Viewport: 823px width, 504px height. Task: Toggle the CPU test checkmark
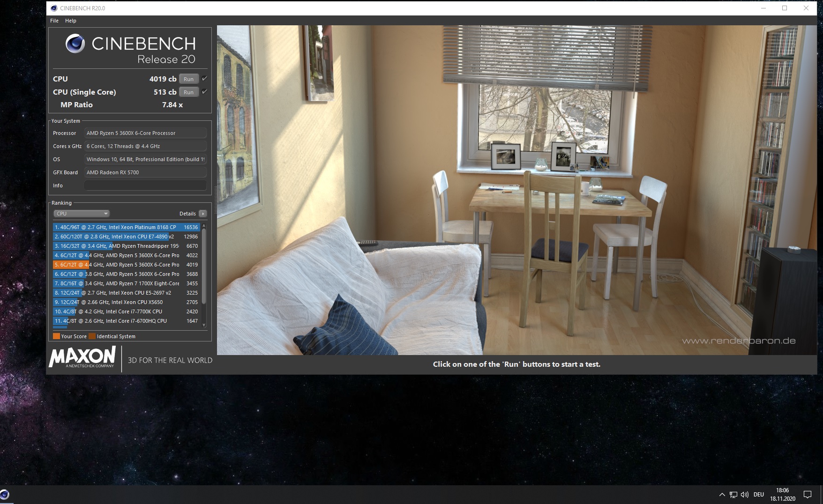(x=204, y=79)
